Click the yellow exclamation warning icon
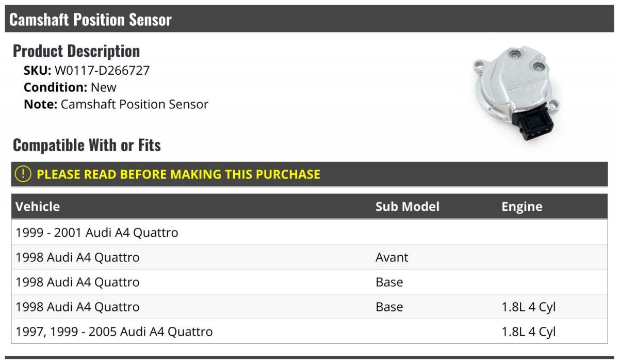Image resolution: width=619 pixels, height=364 pixels. pyautogui.click(x=23, y=174)
